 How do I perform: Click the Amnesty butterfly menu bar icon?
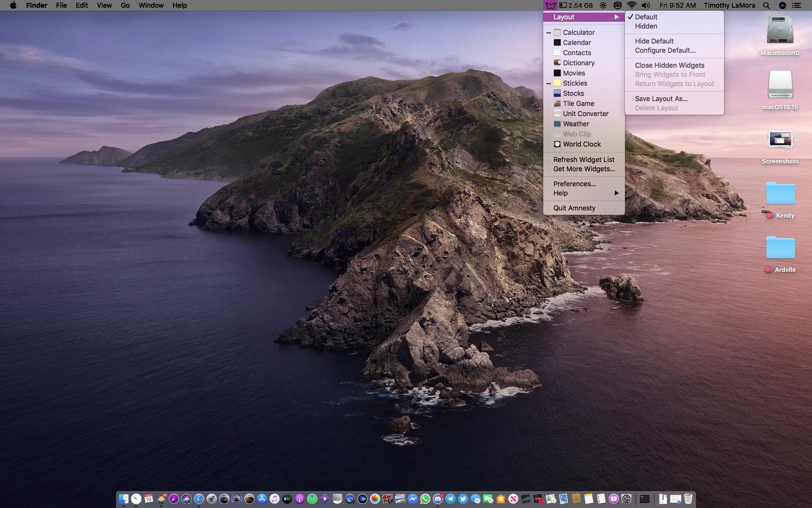(551, 5)
